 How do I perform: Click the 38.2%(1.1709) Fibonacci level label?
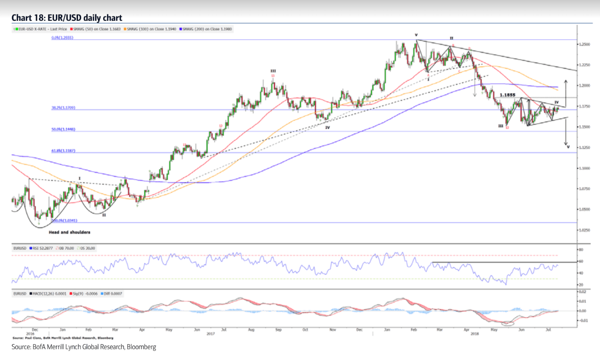[64, 108]
